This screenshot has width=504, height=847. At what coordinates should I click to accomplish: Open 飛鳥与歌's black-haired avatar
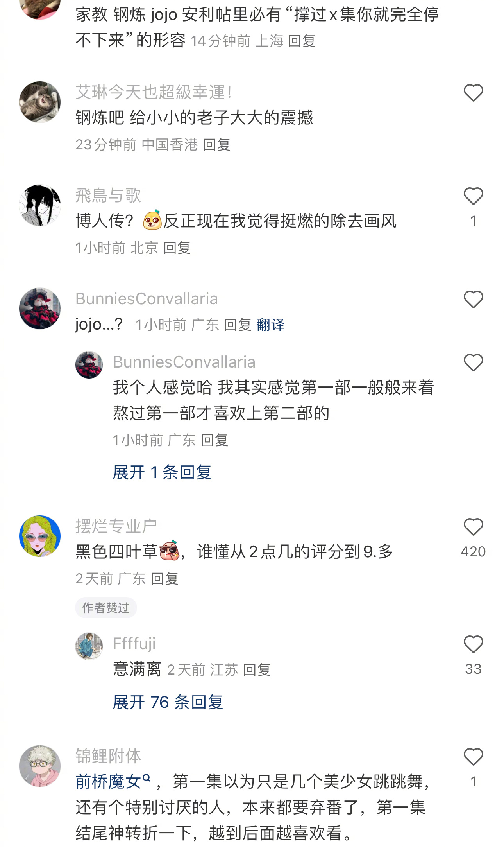[x=40, y=205]
